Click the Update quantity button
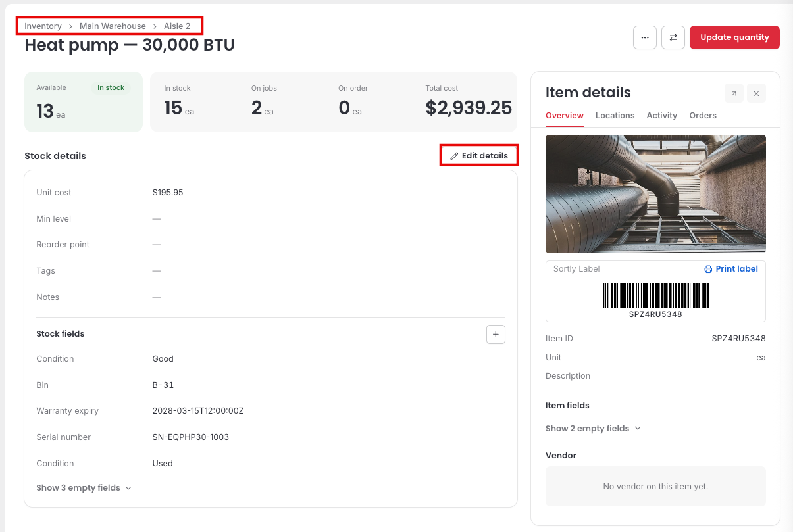 (734, 37)
